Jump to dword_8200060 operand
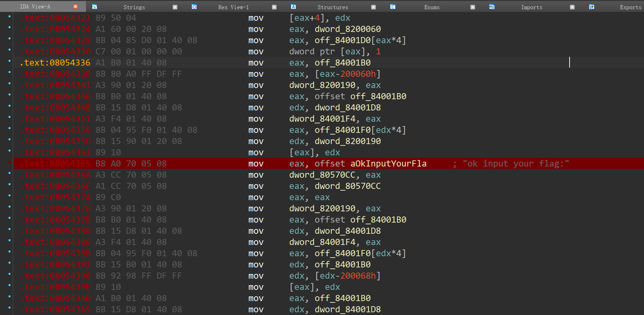 tap(347, 29)
